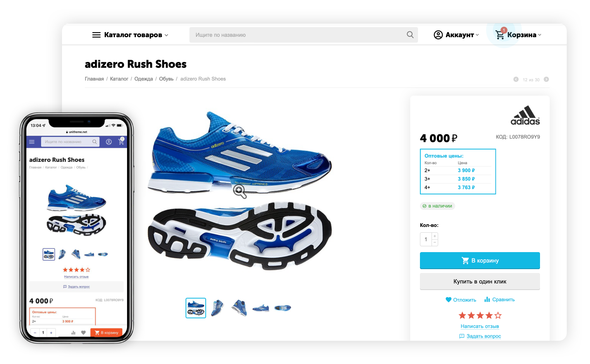
Task: Expand the Аккаунт dropdown
Action: coord(456,35)
